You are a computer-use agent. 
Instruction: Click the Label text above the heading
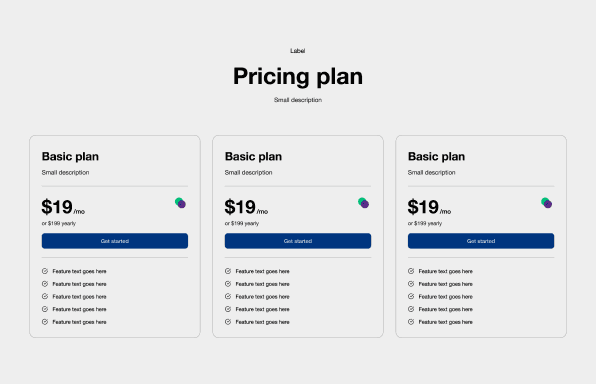point(298,51)
